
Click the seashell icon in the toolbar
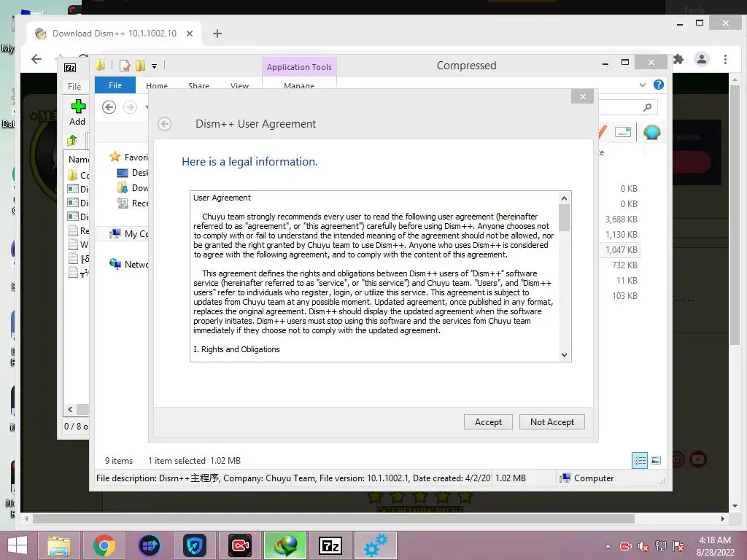(x=651, y=132)
